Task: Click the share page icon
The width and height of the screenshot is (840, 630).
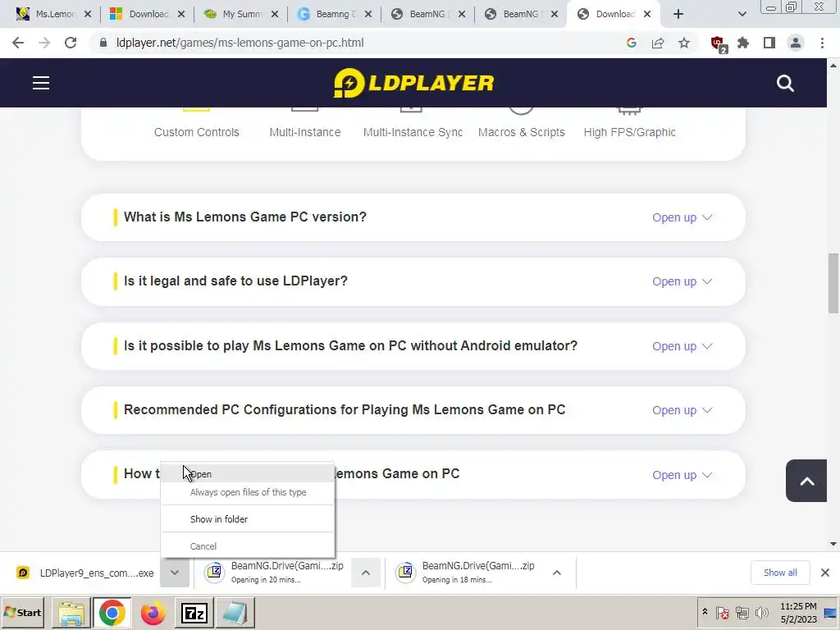Action: (657, 43)
